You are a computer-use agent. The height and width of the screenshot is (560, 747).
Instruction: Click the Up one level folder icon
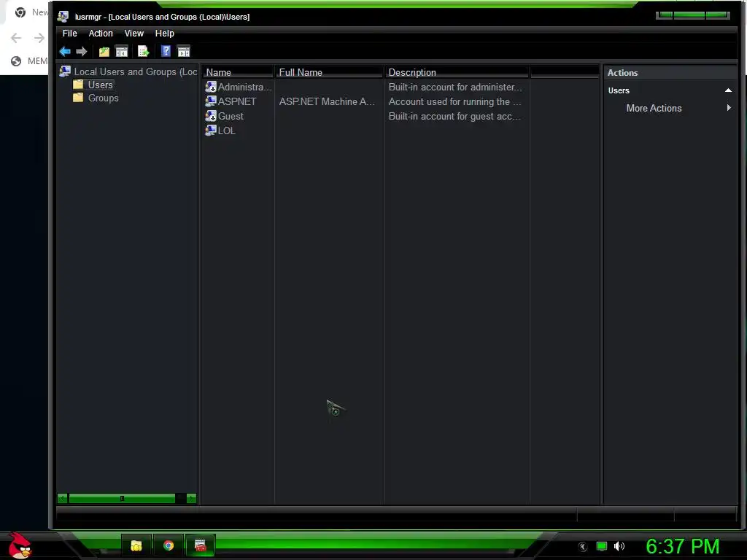104,51
